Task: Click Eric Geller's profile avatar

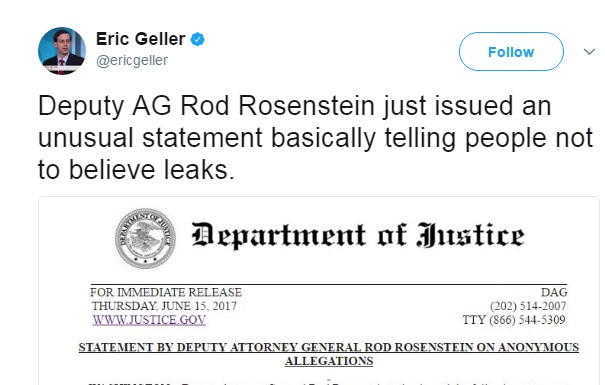Action: click(62, 51)
